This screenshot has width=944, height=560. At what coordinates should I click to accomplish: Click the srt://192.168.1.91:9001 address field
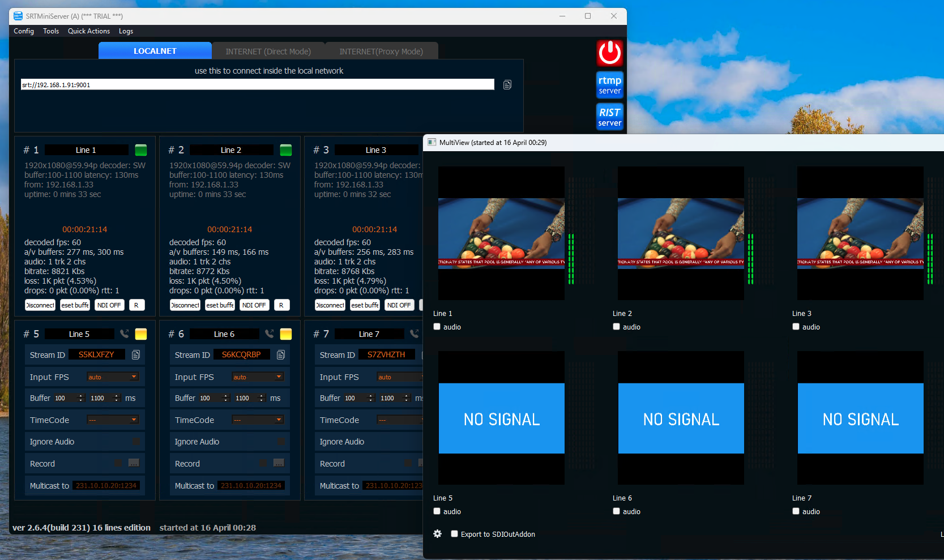[258, 84]
